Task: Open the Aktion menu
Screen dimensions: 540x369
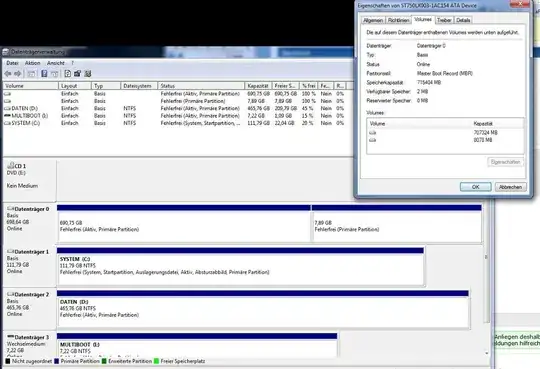Action: 32,63
